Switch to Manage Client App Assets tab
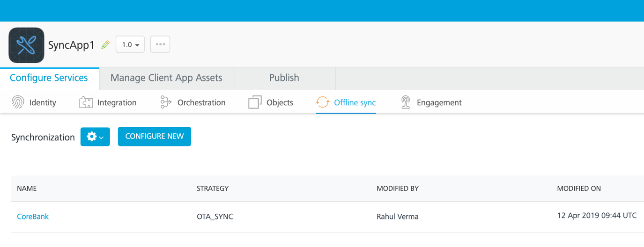Viewport: 644px width, 247px height. [x=166, y=78]
